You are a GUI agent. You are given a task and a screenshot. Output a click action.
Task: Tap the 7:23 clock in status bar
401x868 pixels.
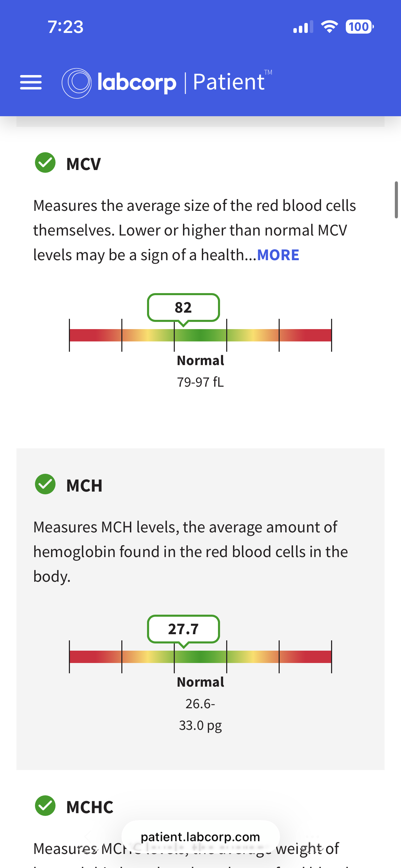[65, 27]
